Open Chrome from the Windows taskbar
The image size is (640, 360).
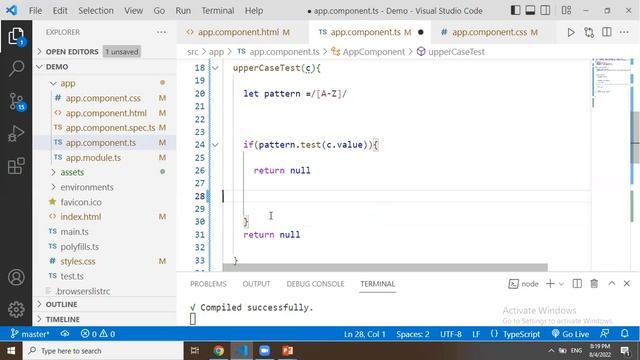click(218, 351)
